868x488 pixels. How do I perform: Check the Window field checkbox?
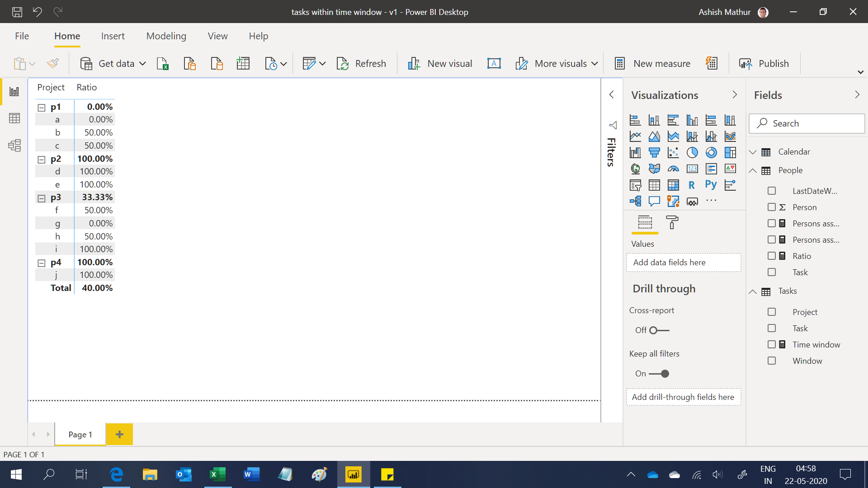coord(772,361)
